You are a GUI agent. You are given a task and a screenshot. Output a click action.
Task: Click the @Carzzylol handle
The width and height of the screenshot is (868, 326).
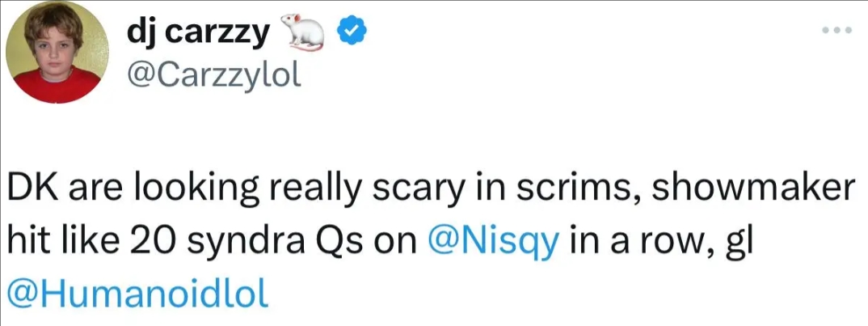(213, 77)
